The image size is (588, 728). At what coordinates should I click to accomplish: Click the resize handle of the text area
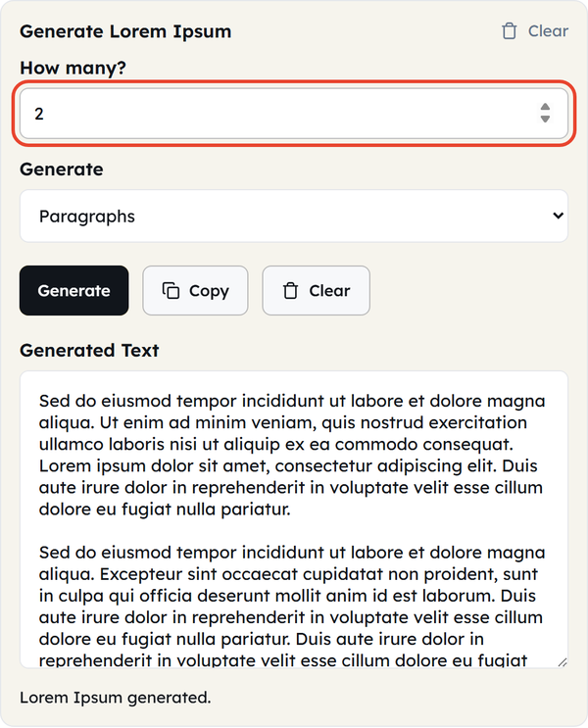pyautogui.click(x=563, y=662)
